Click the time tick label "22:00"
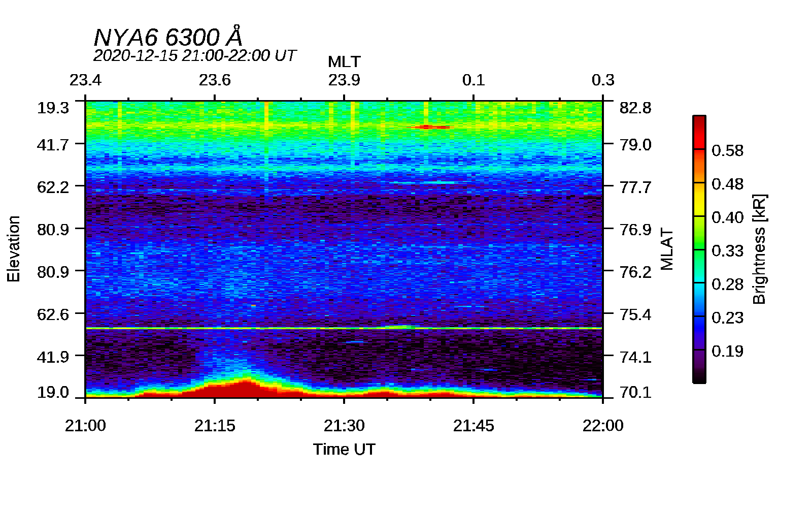Viewport: 812px width, 508px height. [x=603, y=426]
